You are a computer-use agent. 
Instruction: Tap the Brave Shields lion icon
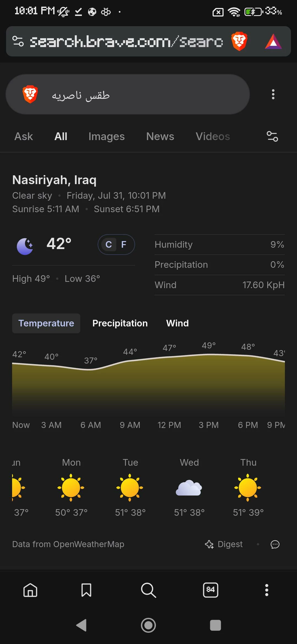click(239, 42)
